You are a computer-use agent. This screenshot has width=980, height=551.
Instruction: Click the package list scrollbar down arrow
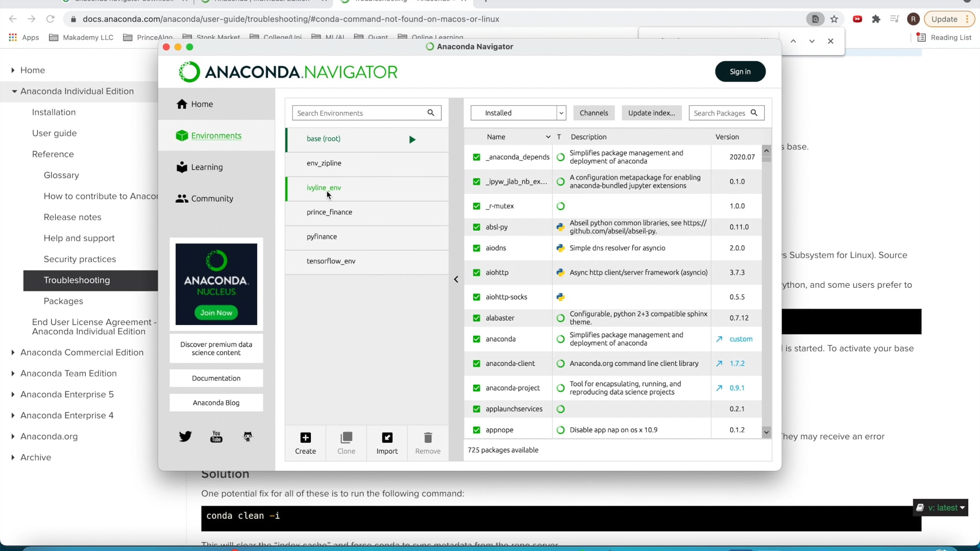pyautogui.click(x=766, y=432)
